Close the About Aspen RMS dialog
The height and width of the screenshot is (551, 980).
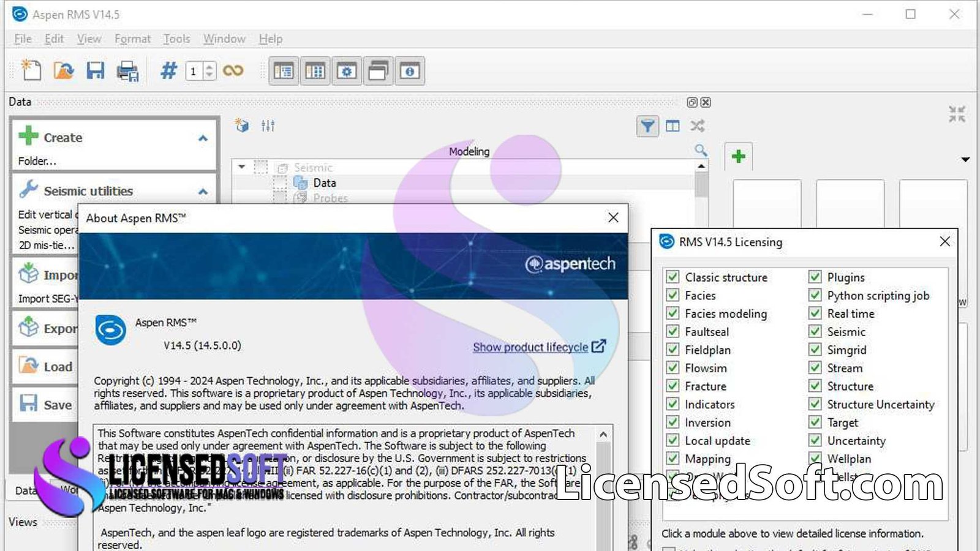pos(613,217)
